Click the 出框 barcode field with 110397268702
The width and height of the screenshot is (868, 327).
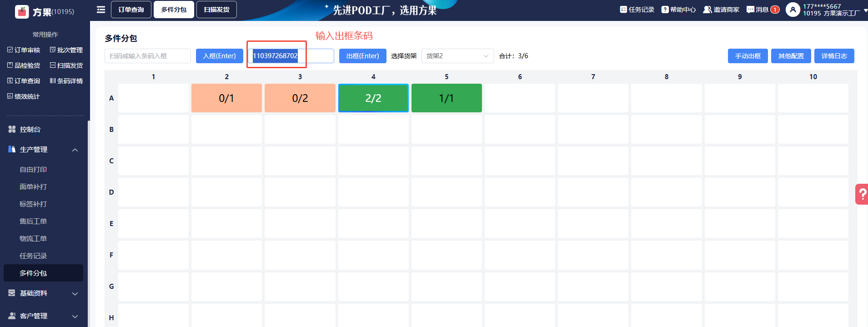[291, 56]
